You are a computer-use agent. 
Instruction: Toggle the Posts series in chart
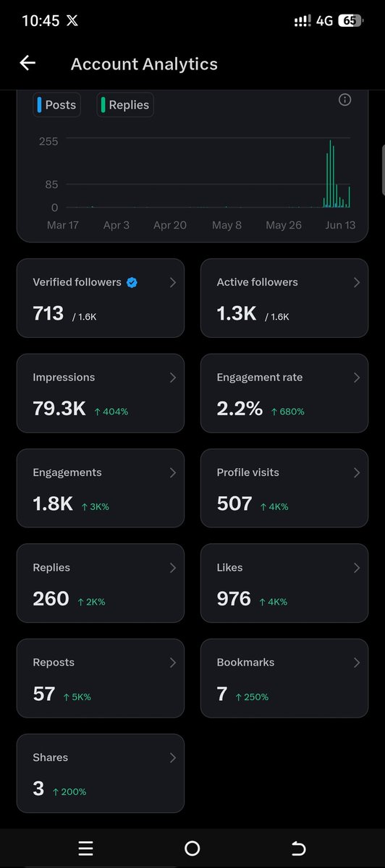point(56,105)
